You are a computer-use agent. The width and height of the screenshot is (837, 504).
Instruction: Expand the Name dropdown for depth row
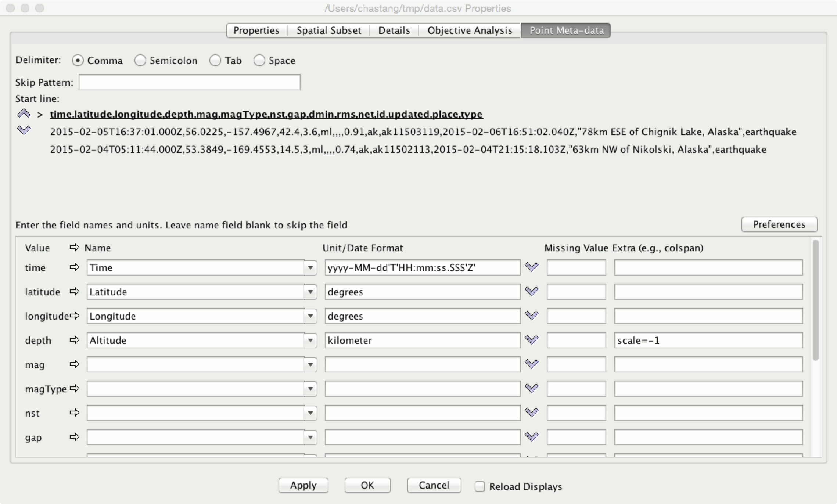[x=310, y=341]
